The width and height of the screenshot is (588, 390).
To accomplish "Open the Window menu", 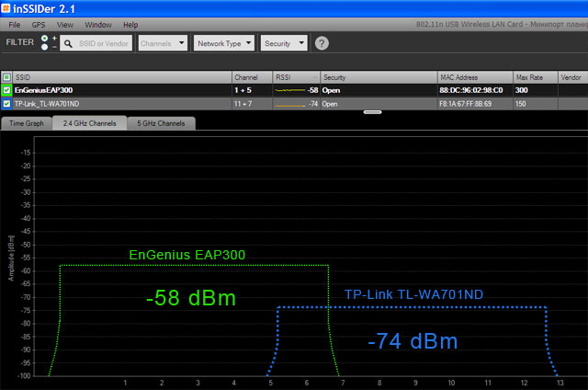I will tap(98, 25).
